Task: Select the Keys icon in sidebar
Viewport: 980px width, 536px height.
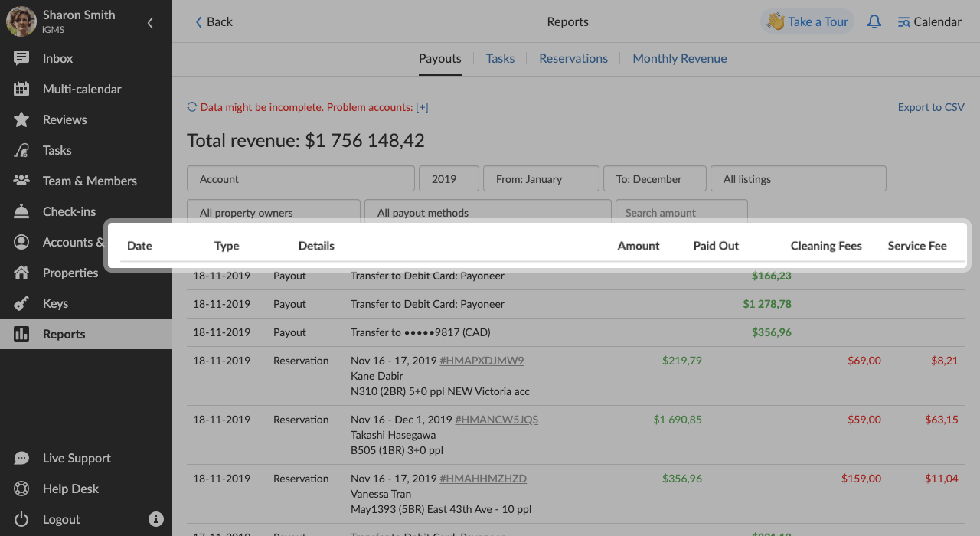Action: pyautogui.click(x=55, y=303)
